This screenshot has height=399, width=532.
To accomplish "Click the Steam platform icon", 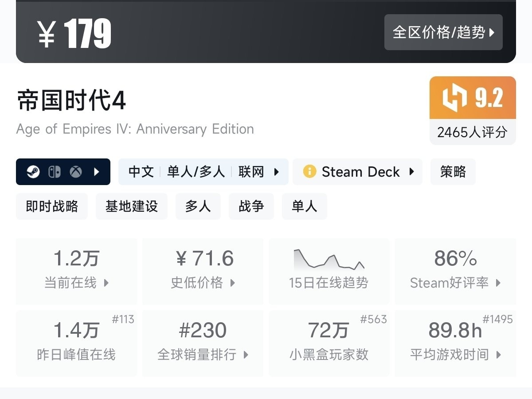I will (33, 172).
